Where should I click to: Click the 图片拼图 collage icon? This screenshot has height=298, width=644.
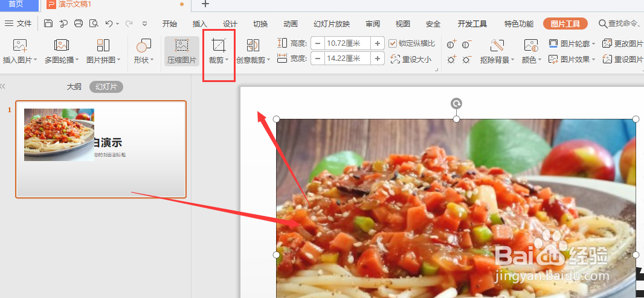coord(103,45)
